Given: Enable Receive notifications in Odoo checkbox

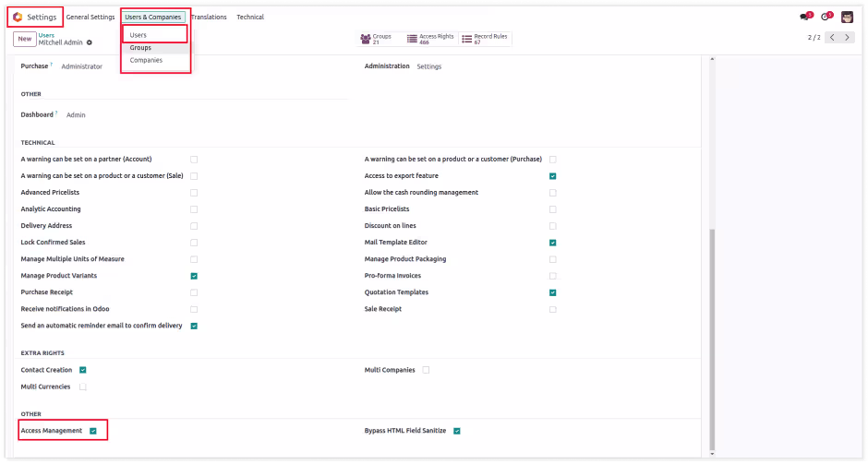Looking at the screenshot, I should (194, 309).
